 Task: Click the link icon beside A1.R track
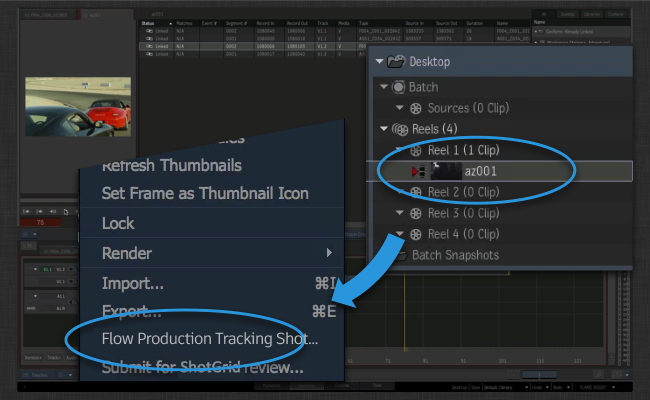(31, 308)
